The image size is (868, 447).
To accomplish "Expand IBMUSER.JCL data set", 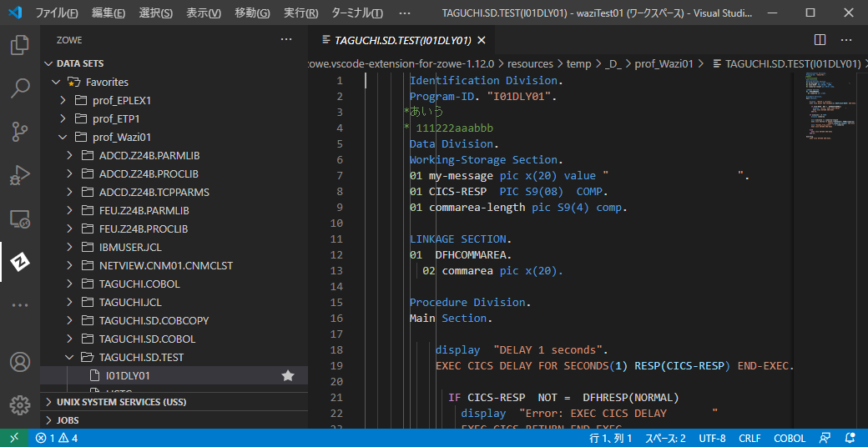I will tap(70, 248).
